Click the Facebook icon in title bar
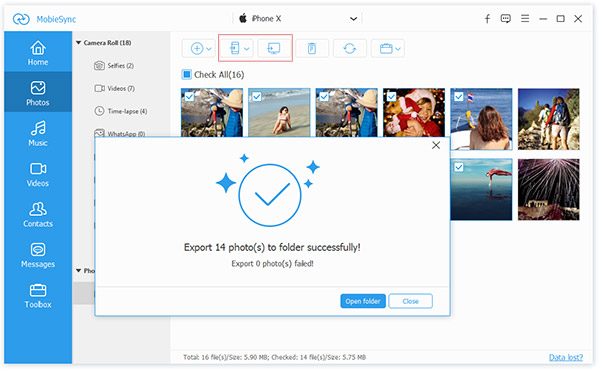The image size is (600, 372). click(487, 19)
